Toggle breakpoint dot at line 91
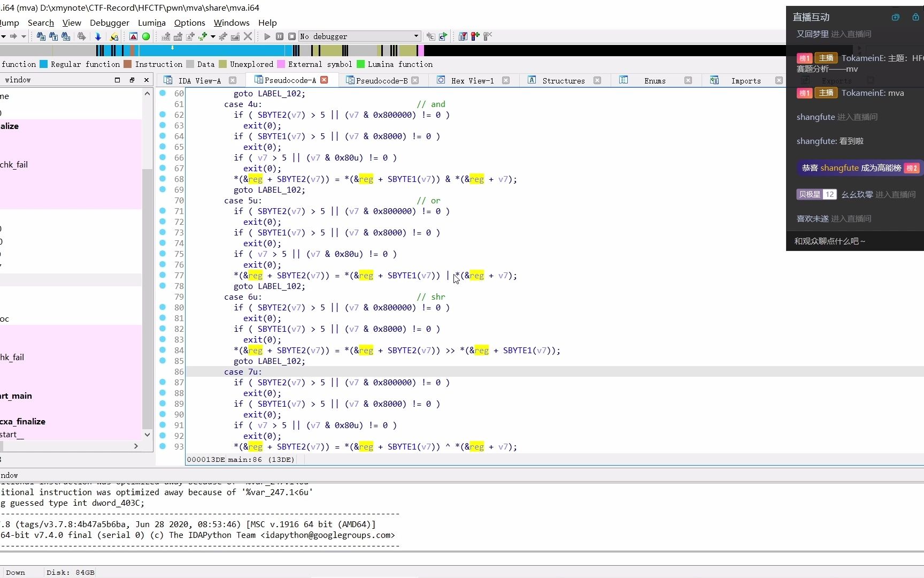 coord(163,425)
